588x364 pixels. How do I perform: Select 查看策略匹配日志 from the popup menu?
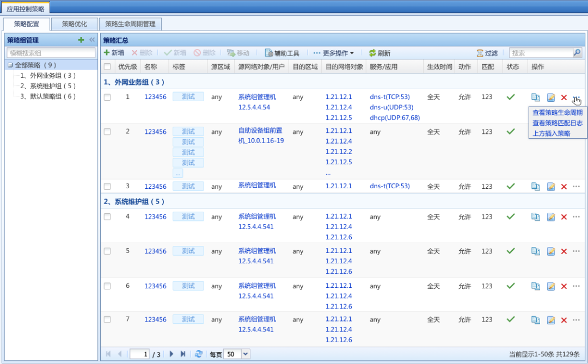click(x=557, y=123)
